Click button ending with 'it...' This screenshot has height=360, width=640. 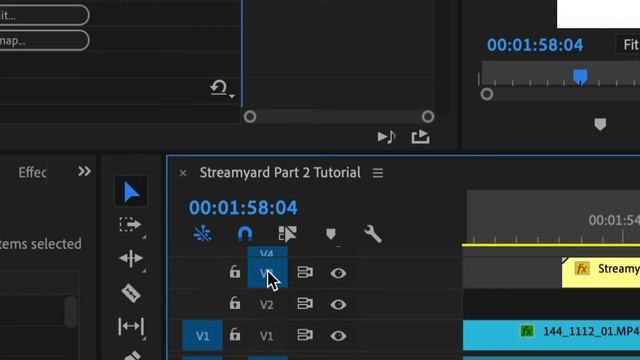44,16
